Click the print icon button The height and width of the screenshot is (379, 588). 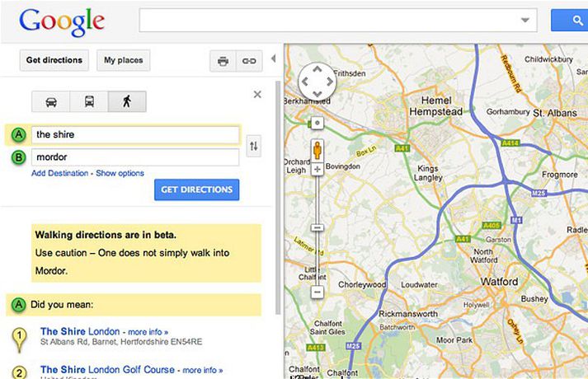[x=223, y=61]
